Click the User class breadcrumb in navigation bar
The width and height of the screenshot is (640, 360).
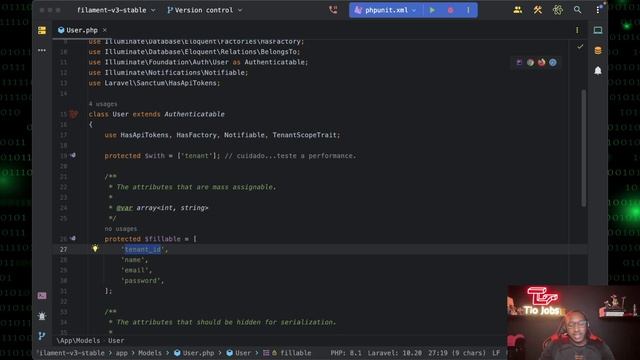coord(239,353)
